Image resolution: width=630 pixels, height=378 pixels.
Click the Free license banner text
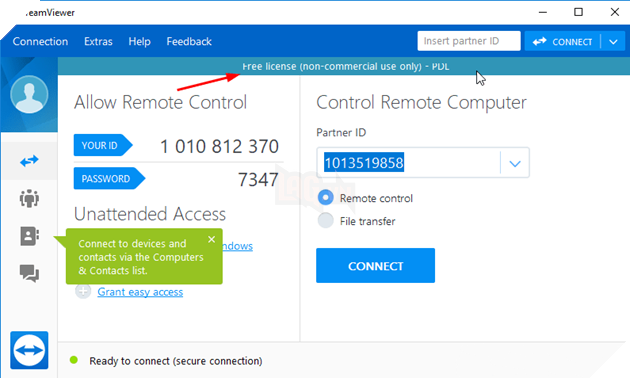coord(346,66)
